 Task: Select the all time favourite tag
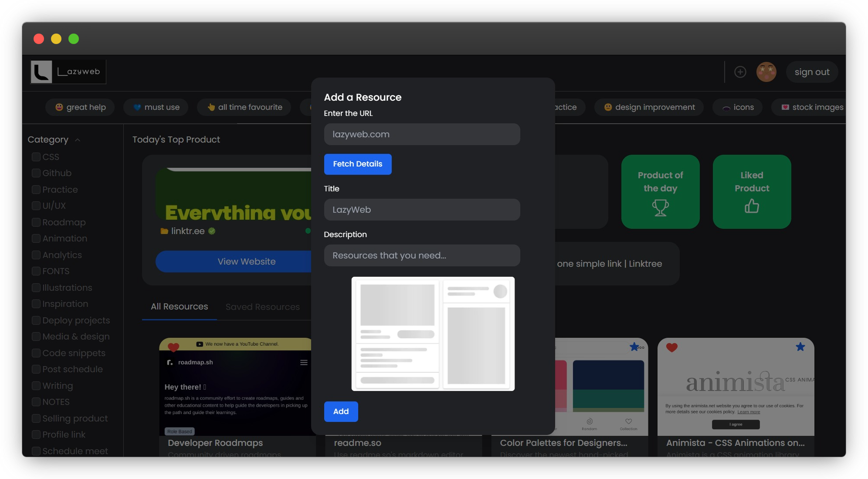click(244, 107)
